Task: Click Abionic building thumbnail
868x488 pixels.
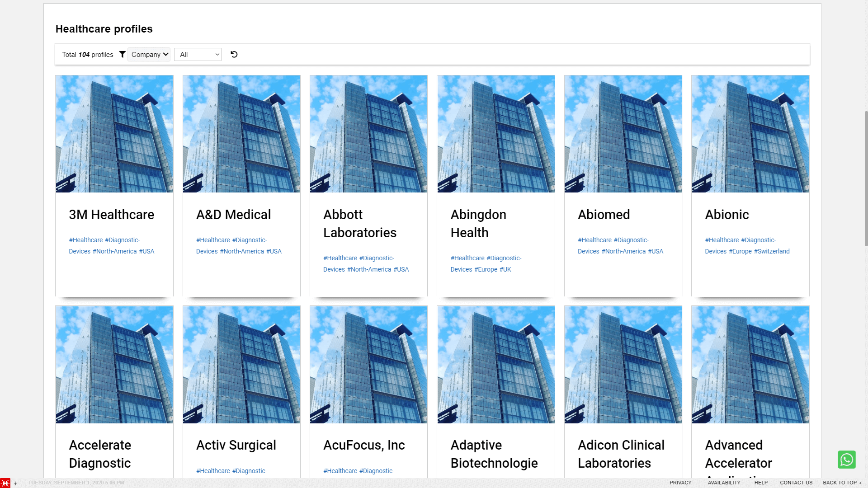Action: point(750,134)
